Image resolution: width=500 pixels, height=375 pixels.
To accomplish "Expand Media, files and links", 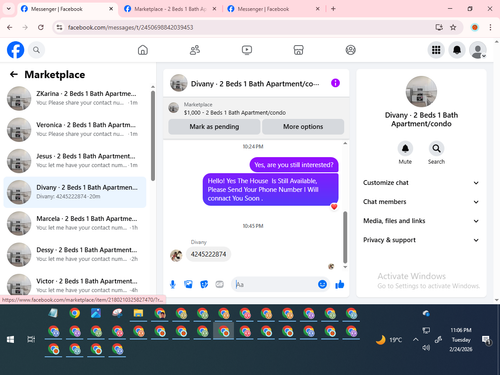I will 421,221.
